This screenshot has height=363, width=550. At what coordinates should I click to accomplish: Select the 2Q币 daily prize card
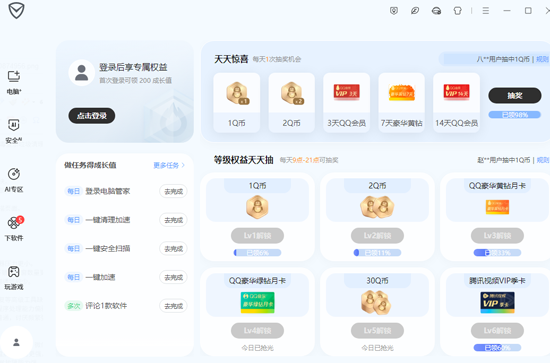click(291, 103)
